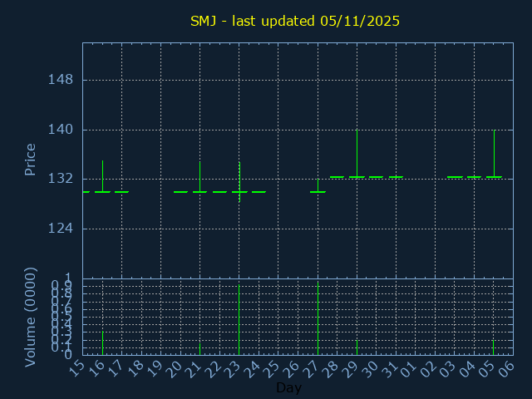Click the volume axis tick label '1'

point(68,278)
